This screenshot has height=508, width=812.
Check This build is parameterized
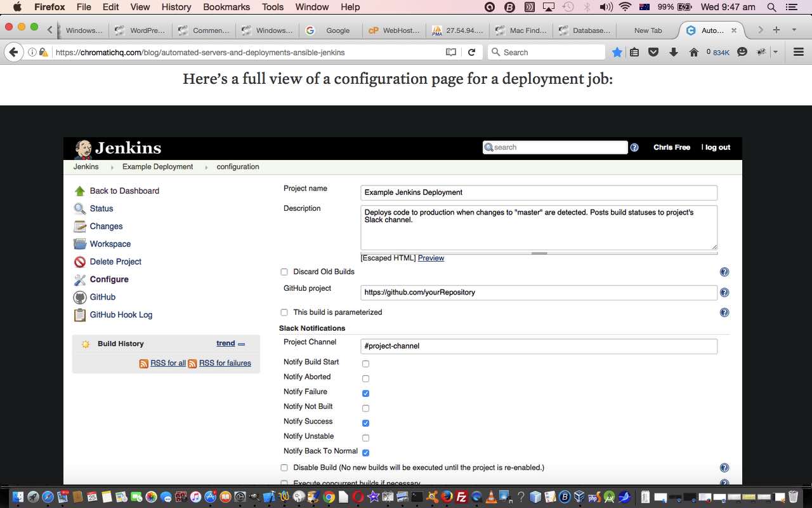coord(284,312)
